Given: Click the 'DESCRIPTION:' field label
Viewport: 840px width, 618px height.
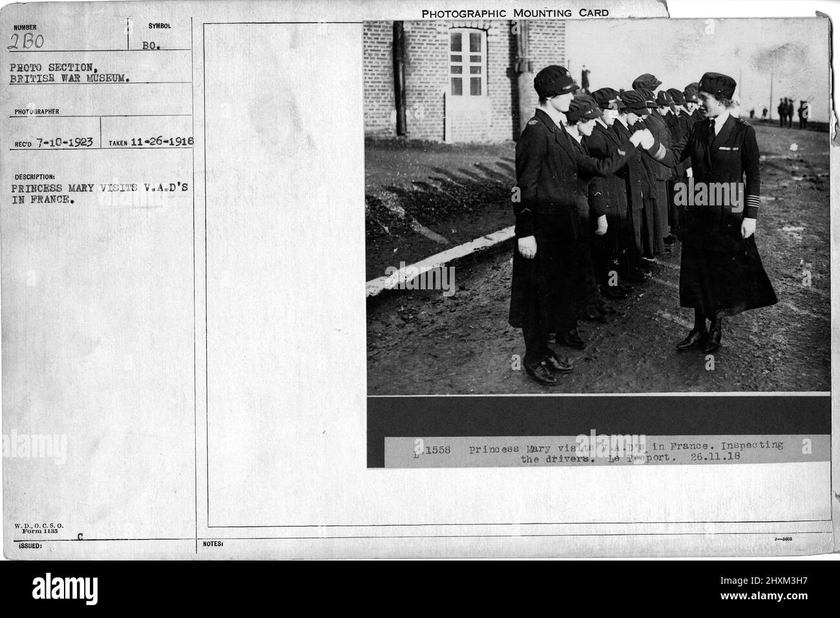Looking at the screenshot, I should (x=34, y=176).
